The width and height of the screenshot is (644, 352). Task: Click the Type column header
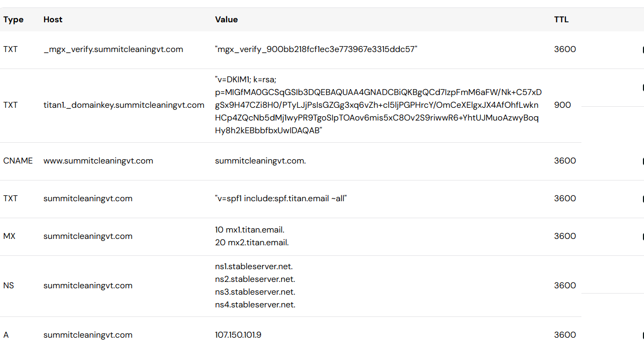tap(13, 20)
